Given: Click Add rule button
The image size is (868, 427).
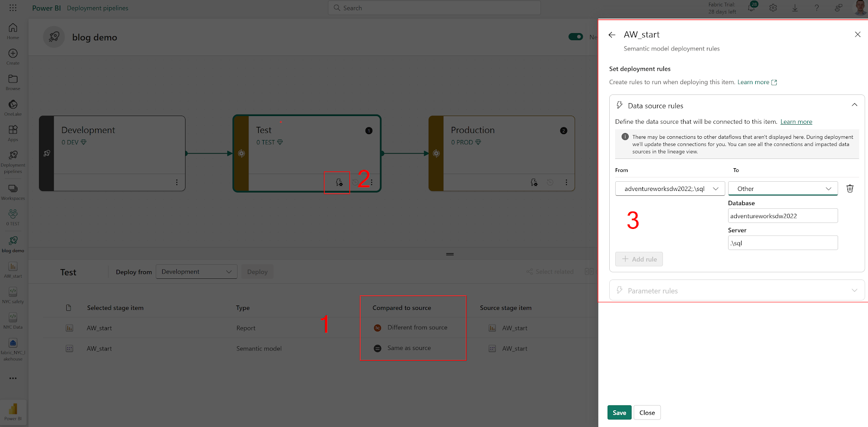Looking at the screenshot, I should [x=639, y=259].
